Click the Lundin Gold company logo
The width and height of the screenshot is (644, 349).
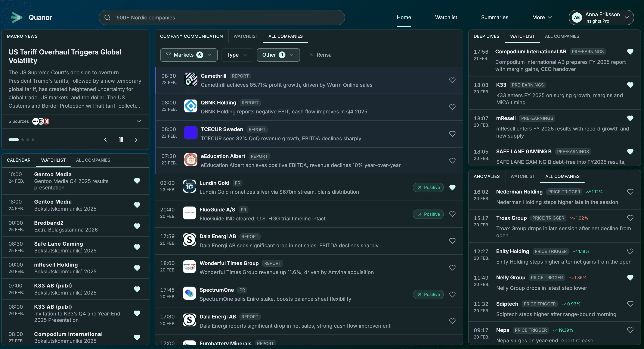point(189,186)
